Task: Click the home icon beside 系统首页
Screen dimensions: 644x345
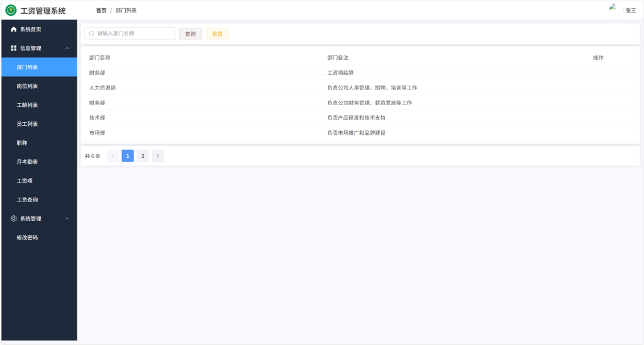Action: point(14,29)
